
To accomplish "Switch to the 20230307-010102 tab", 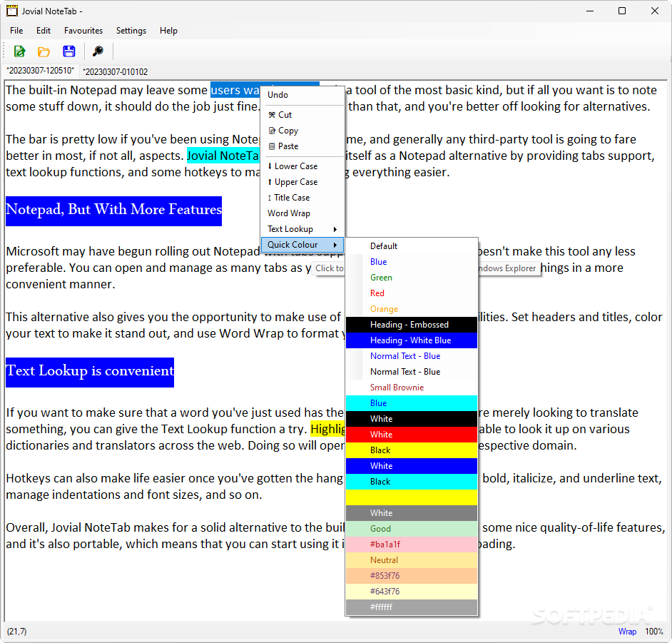I will 116,71.
